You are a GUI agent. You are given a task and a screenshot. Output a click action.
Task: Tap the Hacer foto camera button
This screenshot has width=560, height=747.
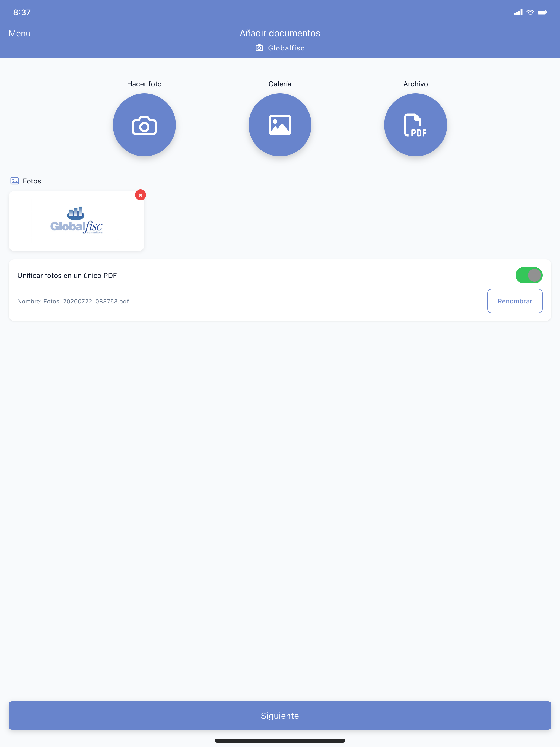point(144,125)
